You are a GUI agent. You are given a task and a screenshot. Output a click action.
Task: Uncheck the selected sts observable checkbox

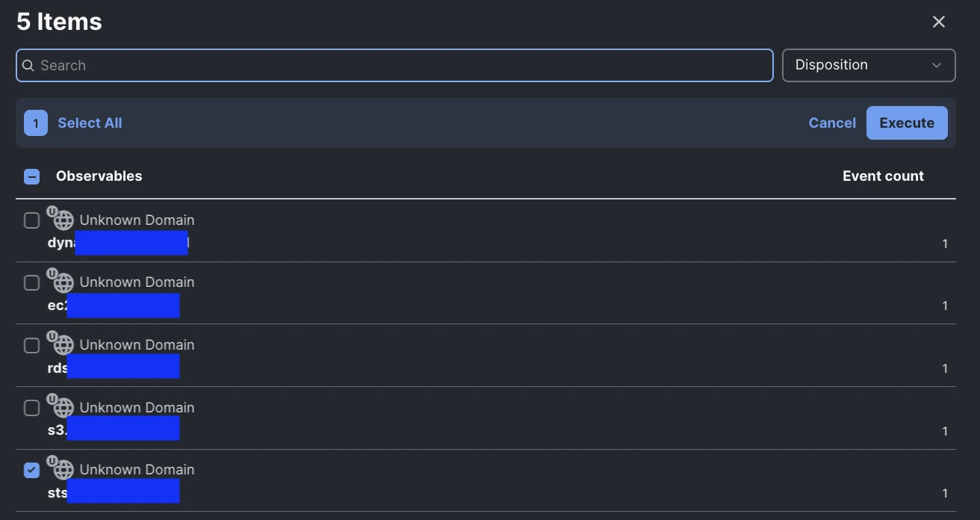point(31,470)
